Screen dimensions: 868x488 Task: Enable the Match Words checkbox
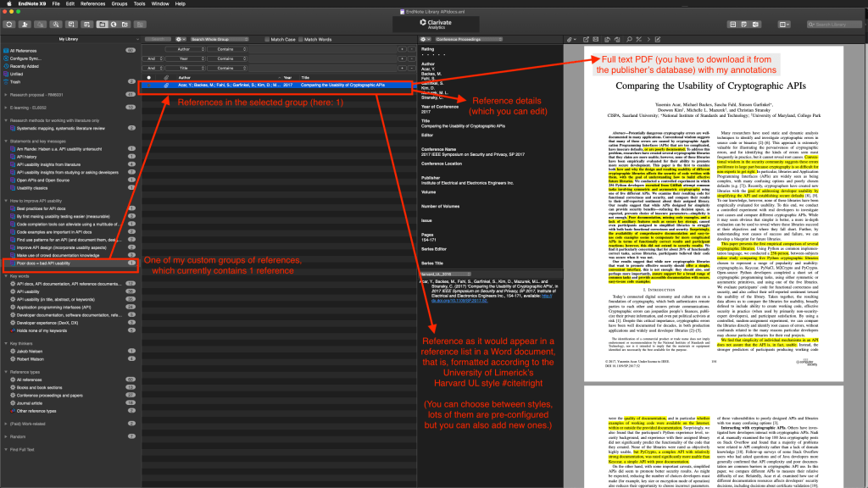pyautogui.click(x=301, y=39)
